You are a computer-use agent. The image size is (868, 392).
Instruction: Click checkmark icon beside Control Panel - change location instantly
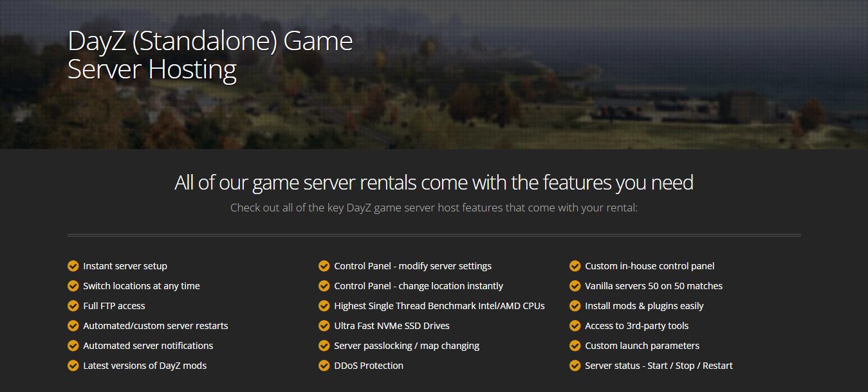pos(324,286)
